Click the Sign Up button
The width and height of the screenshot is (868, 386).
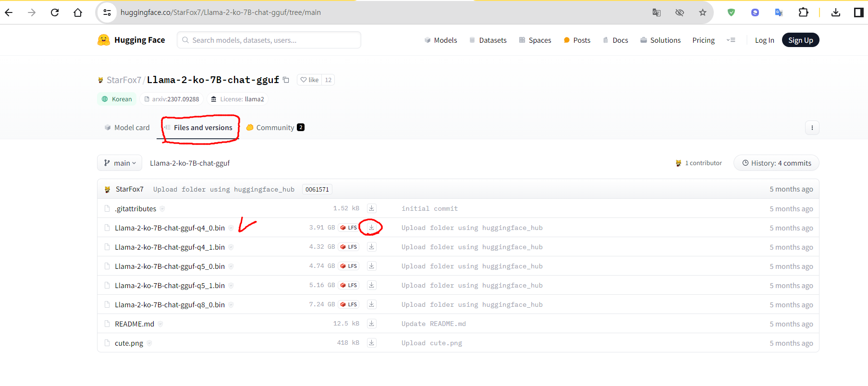pos(801,40)
